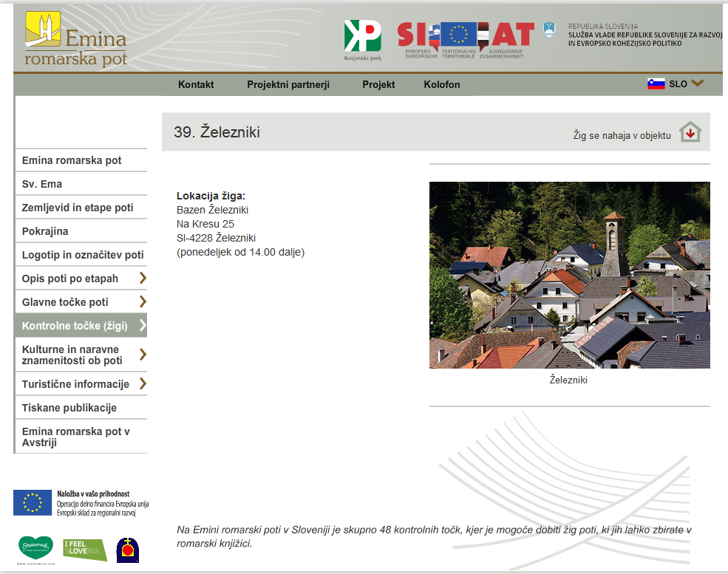
Task: Open Zemljevid in etape poti page
Action: [x=78, y=208]
